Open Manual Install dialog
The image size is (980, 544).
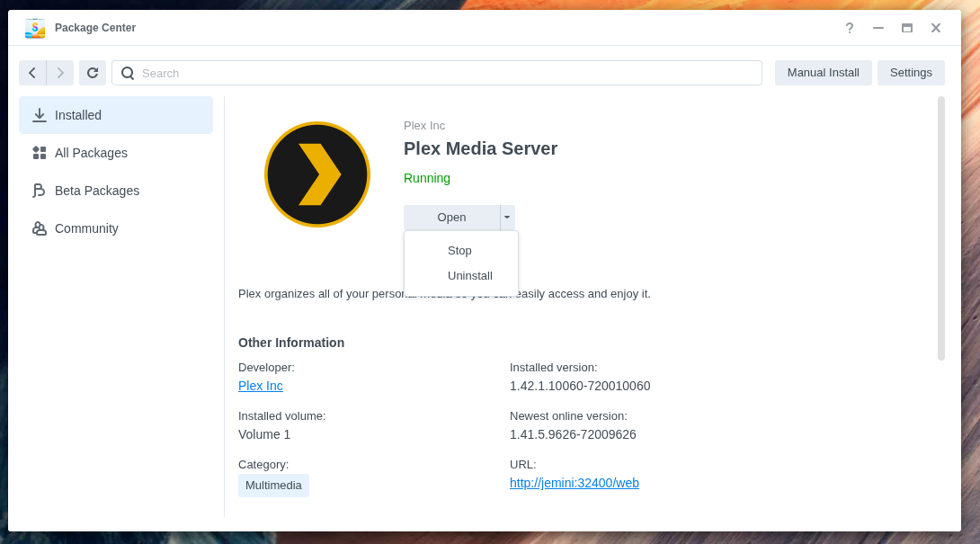click(x=824, y=73)
